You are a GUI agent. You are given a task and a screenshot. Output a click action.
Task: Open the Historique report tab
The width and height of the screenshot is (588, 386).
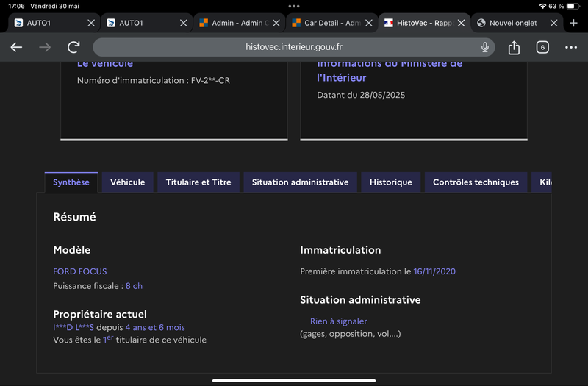pyautogui.click(x=391, y=182)
